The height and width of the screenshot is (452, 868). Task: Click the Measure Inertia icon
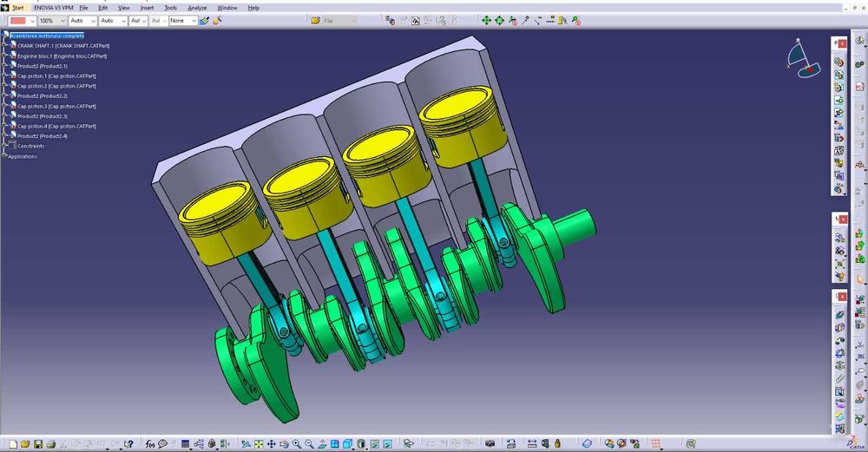click(x=558, y=443)
